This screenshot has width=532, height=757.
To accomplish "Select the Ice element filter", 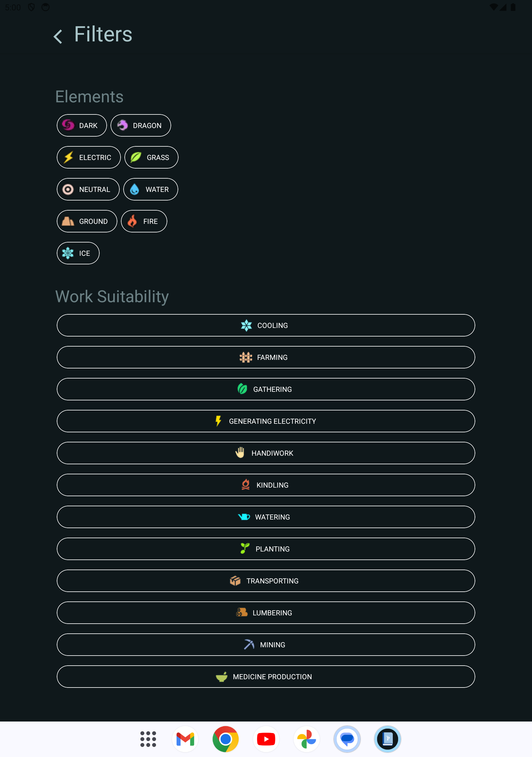I will (78, 253).
